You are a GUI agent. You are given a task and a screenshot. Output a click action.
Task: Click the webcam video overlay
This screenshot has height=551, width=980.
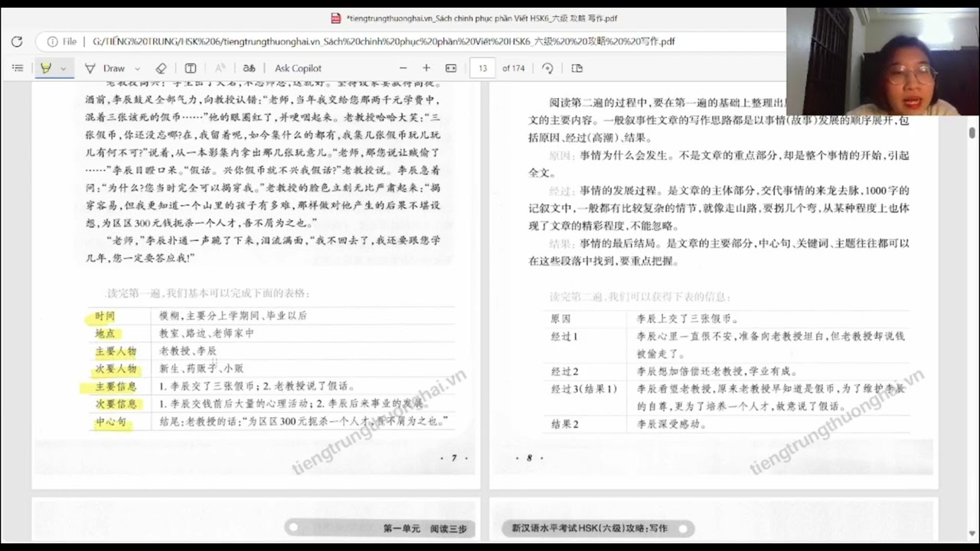[x=883, y=61]
